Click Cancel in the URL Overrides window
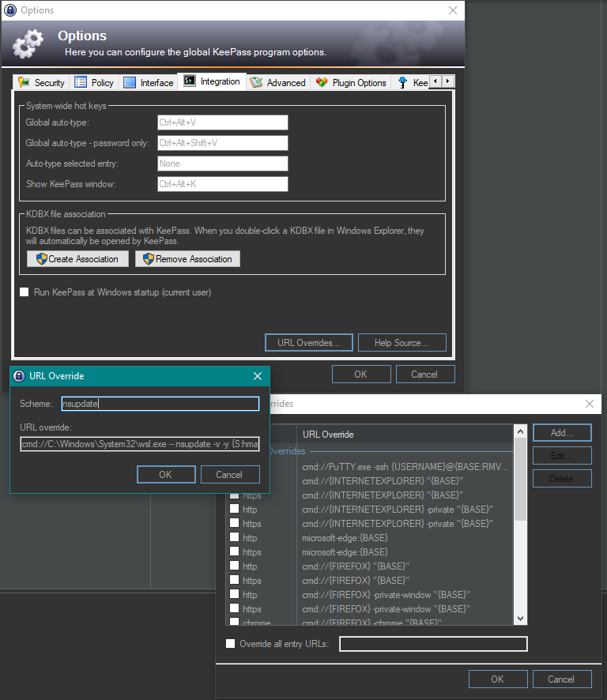The height and width of the screenshot is (700, 607). [x=562, y=679]
